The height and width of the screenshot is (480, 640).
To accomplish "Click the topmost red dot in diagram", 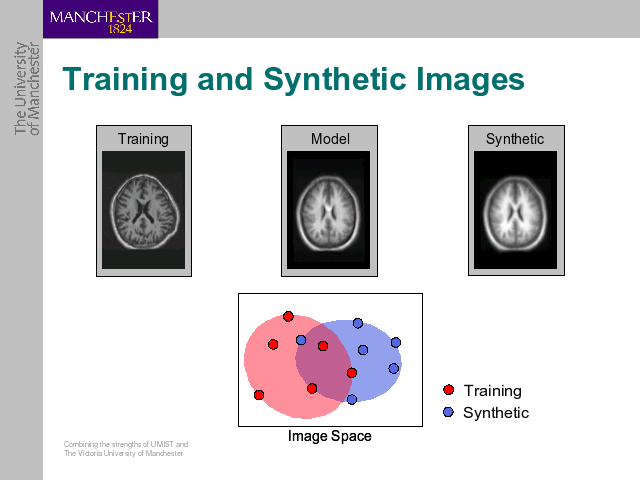I will 288,316.
